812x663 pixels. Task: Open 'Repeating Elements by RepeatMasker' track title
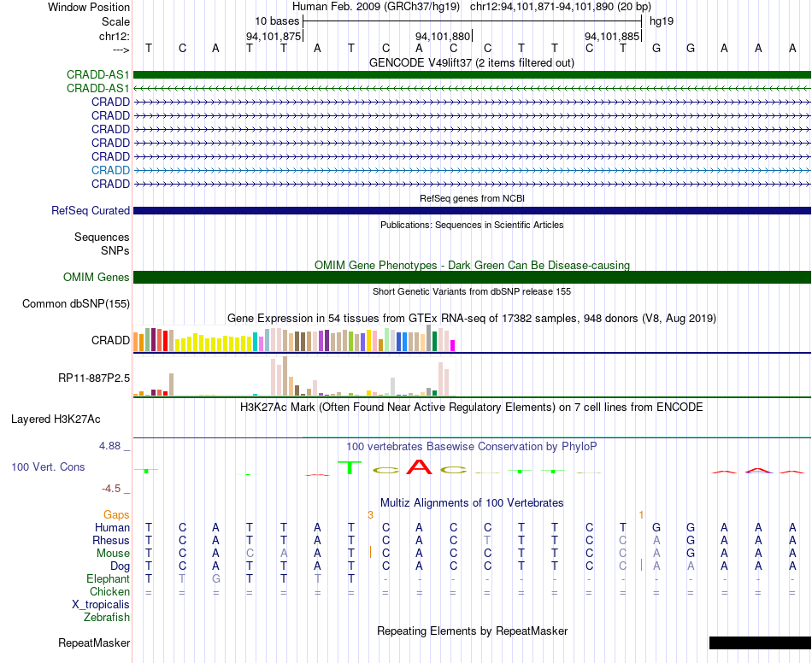[472, 631]
